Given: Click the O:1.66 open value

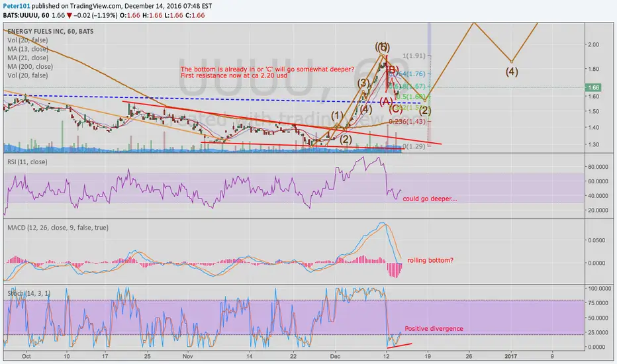Looking at the screenshot, I should click(x=130, y=15).
